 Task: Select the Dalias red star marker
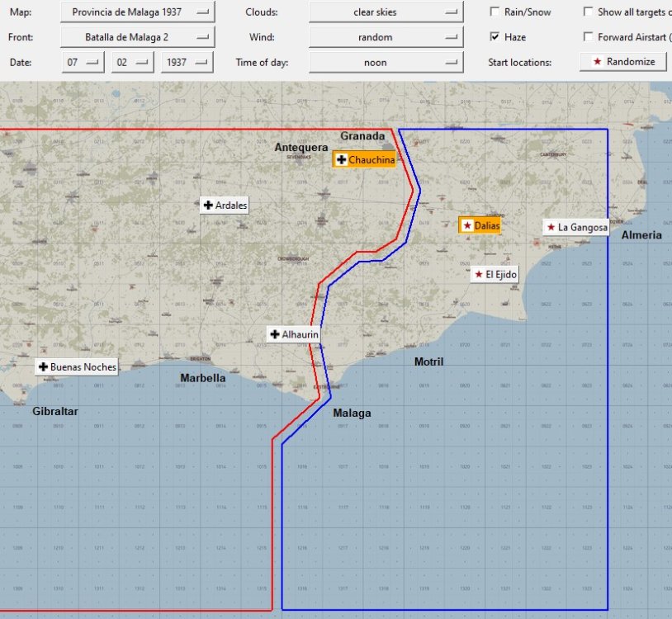(467, 224)
